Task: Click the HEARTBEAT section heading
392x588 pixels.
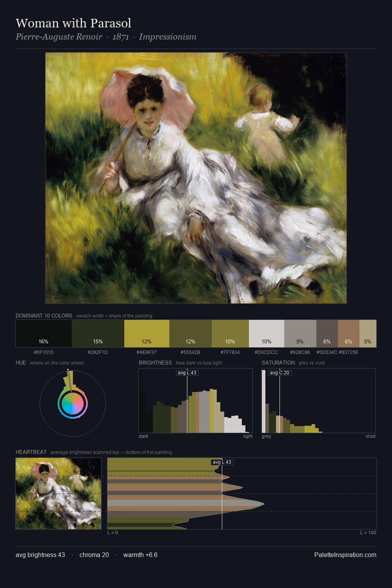Action: (x=31, y=452)
